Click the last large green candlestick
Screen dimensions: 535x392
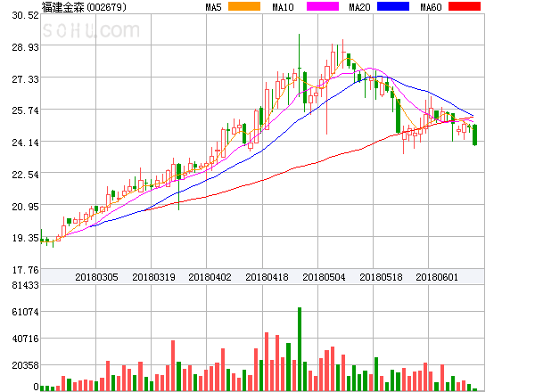(x=474, y=135)
